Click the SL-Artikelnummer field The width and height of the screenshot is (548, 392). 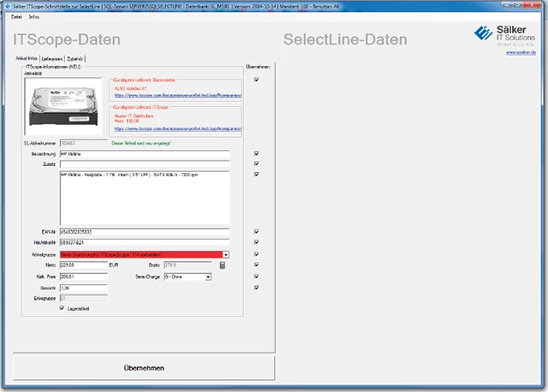pyautogui.click(x=84, y=143)
